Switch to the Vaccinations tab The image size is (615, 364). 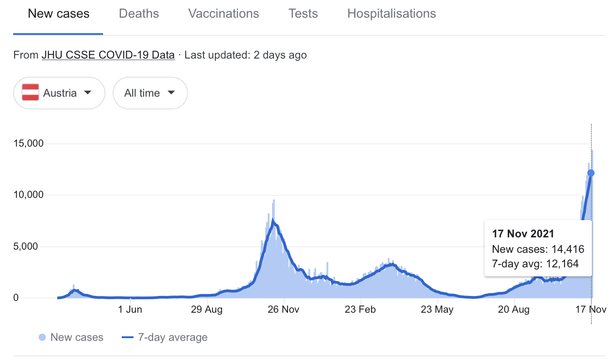click(x=223, y=14)
